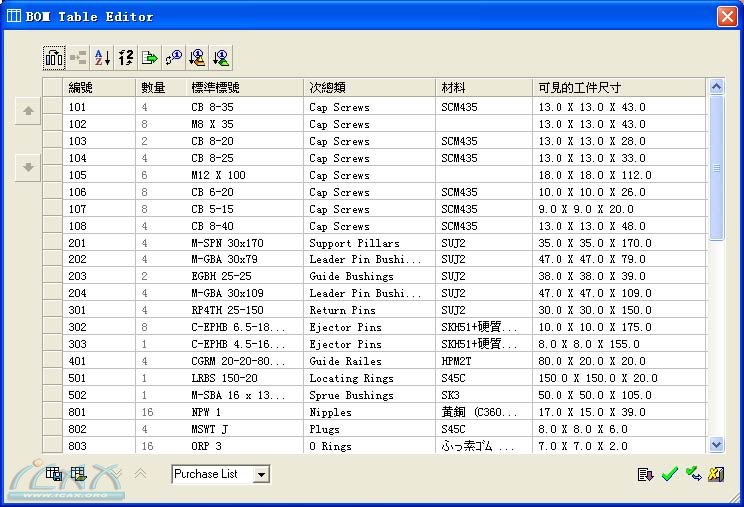Click the refresh balloon number icon

174,58
